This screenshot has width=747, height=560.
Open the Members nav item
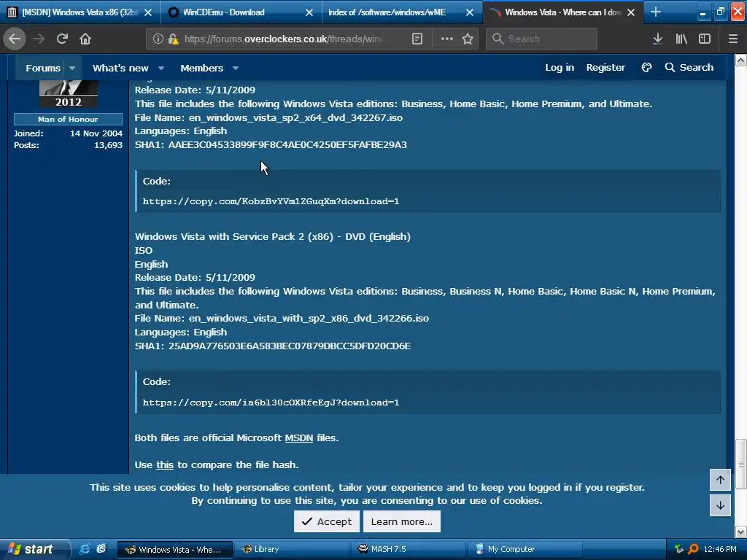201,68
